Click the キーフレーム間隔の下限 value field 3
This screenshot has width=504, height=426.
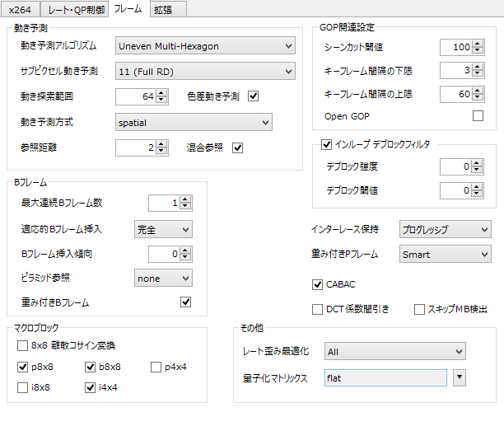tap(456, 70)
